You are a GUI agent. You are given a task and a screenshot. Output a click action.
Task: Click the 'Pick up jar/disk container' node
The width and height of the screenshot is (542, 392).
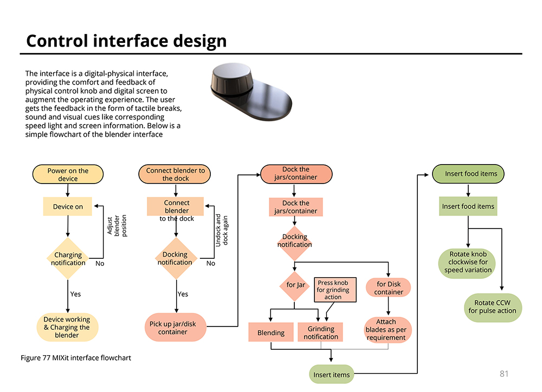click(x=175, y=328)
